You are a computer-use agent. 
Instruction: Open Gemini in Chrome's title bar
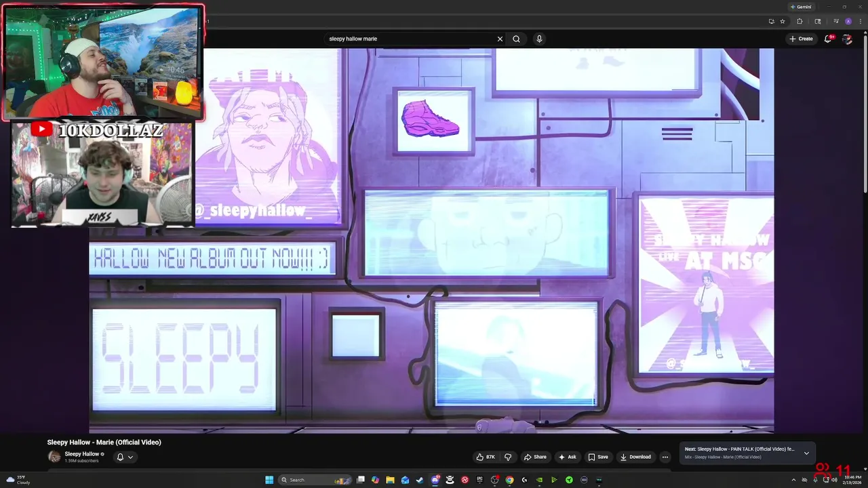pyautogui.click(x=801, y=7)
